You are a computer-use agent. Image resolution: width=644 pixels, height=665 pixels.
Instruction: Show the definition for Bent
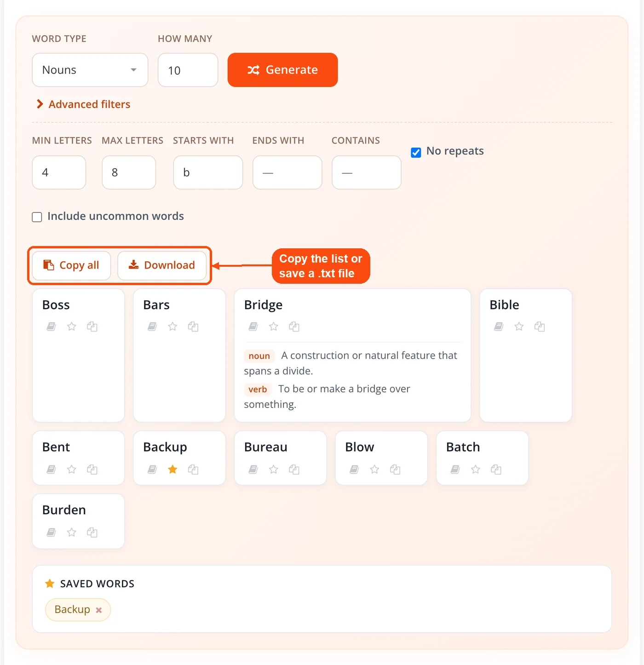51,469
